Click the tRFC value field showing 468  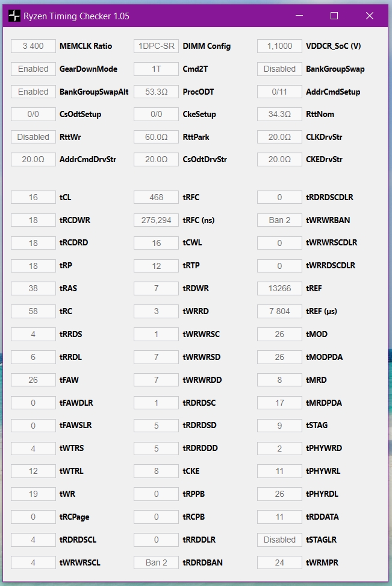coord(156,197)
